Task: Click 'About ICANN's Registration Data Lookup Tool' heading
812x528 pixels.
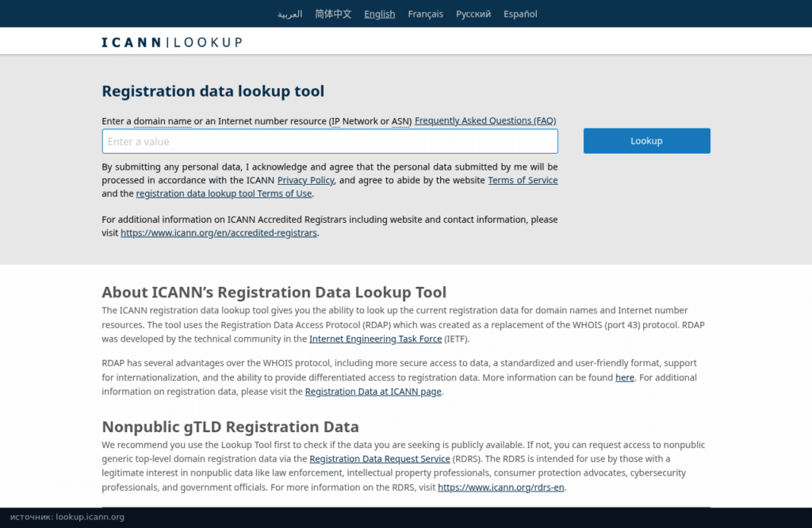Action: pos(274,293)
